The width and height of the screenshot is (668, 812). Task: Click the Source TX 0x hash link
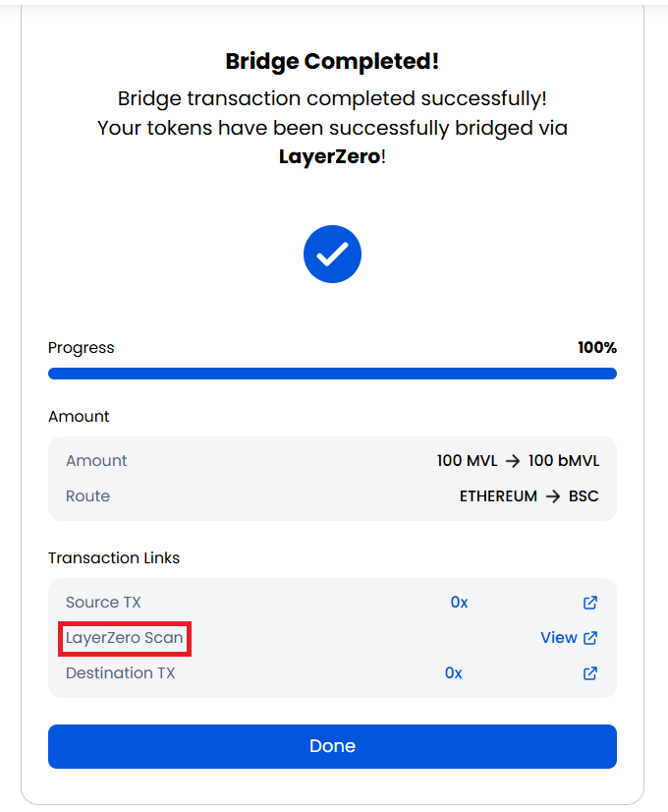tap(459, 603)
